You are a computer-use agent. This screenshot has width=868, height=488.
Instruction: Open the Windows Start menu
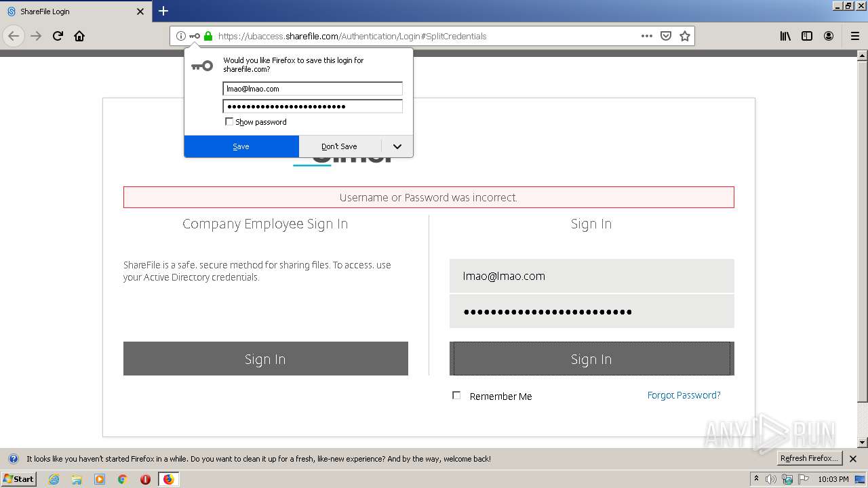[19, 479]
